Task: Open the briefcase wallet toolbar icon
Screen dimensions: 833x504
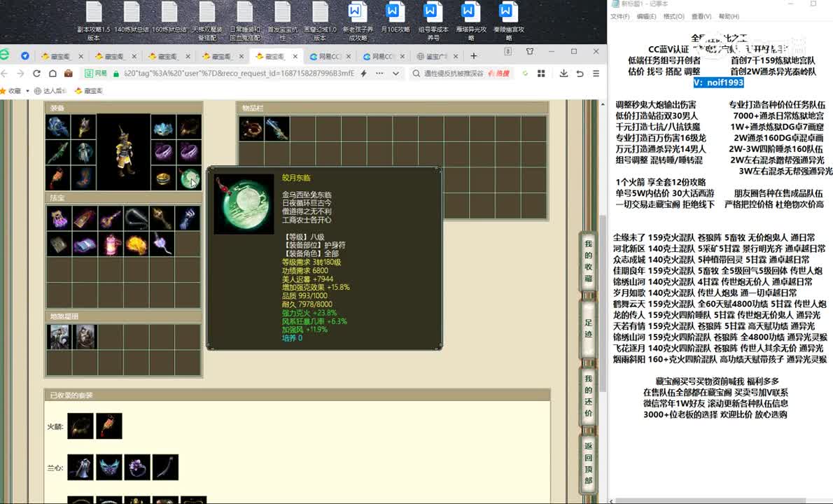Action: tap(69, 73)
